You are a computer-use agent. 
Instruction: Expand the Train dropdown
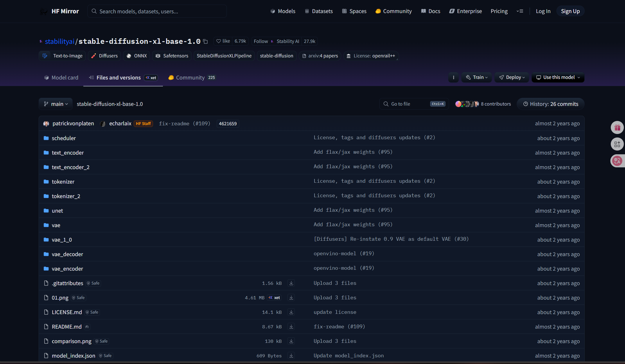pyautogui.click(x=477, y=77)
